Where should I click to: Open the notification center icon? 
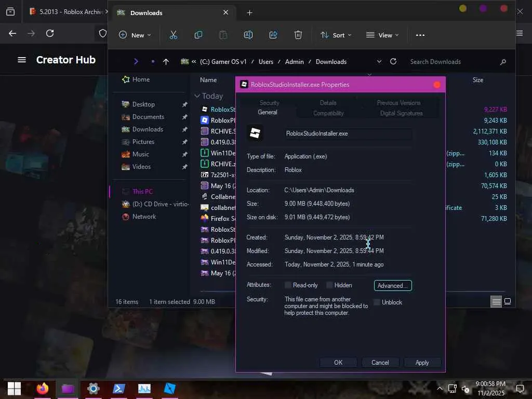tap(520, 389)
